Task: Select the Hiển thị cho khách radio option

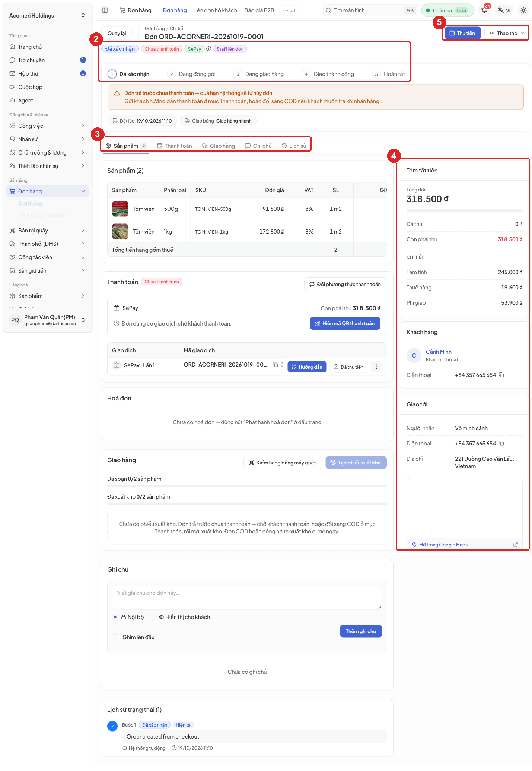Action: point(153,617)
